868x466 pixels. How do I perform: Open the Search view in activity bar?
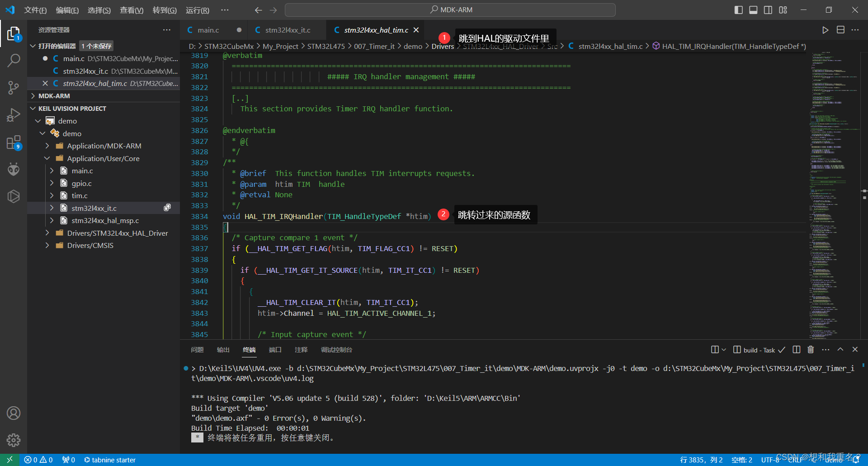(14, 60)
